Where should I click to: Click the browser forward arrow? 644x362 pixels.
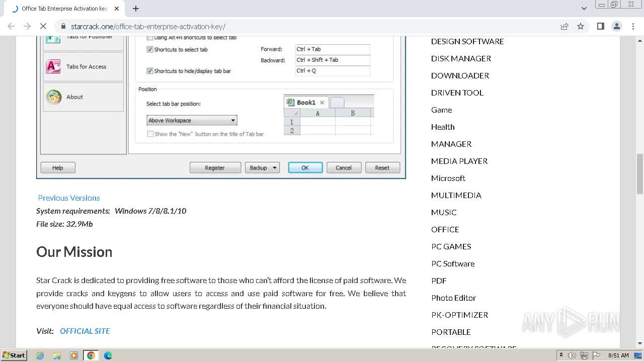27,26
